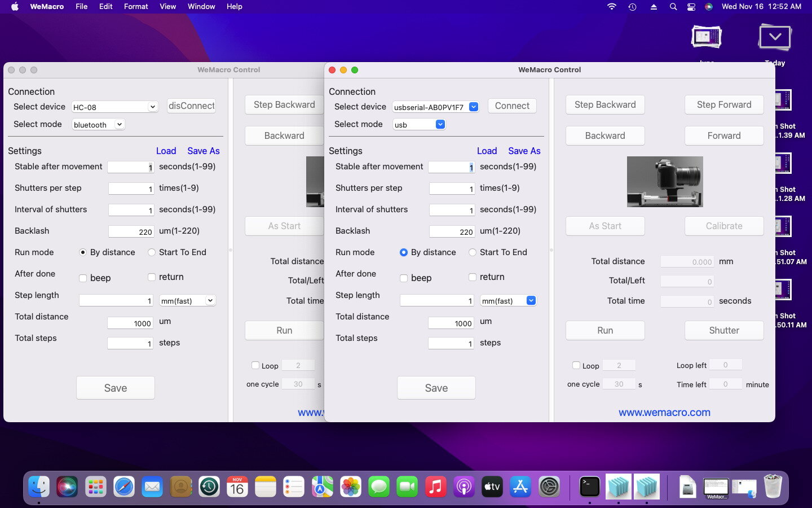Click Load link in front window

487,151
